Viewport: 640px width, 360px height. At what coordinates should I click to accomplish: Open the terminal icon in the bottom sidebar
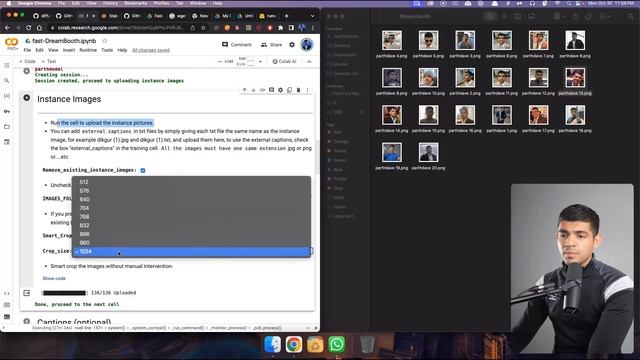pos(7,317)
